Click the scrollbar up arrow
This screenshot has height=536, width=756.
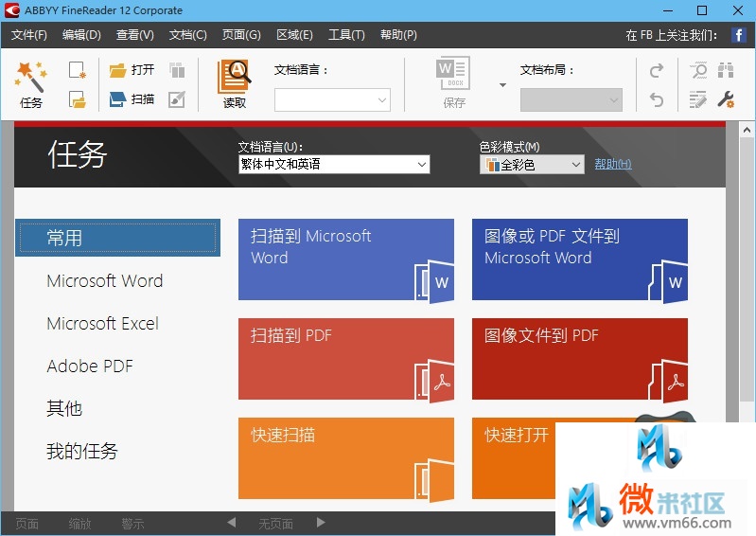(746, 130)
